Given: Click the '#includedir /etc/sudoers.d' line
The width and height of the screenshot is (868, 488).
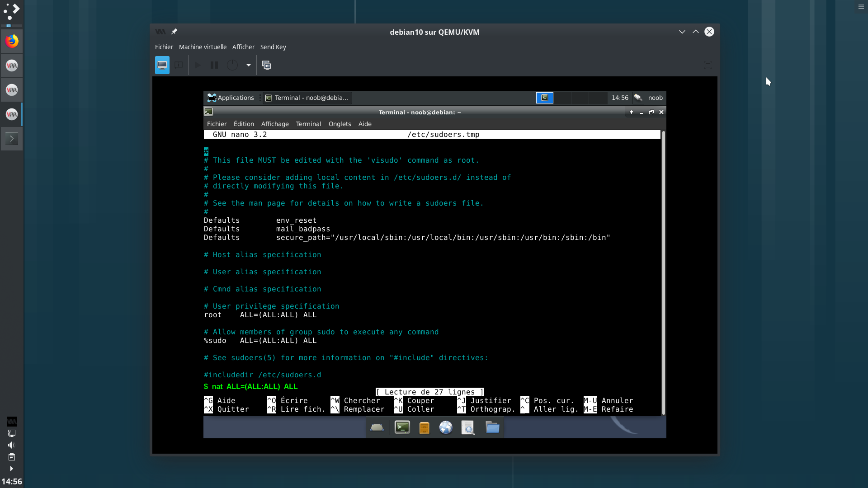Looking at the screenshot, I should (x=262, y=375).
